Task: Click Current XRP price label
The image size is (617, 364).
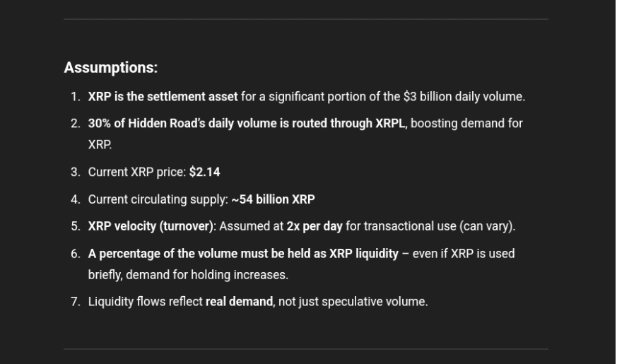Action: pos(137,172)
